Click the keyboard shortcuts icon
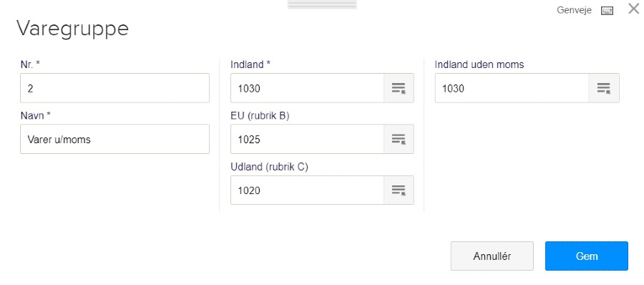Image resolution: width=644 pixels, height=285 pixels. tap(607, 11)
